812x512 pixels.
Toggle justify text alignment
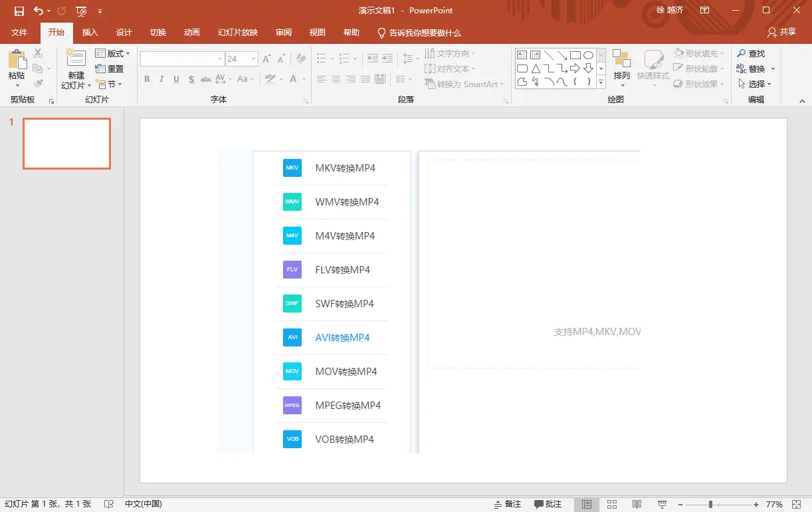point(365,79)
